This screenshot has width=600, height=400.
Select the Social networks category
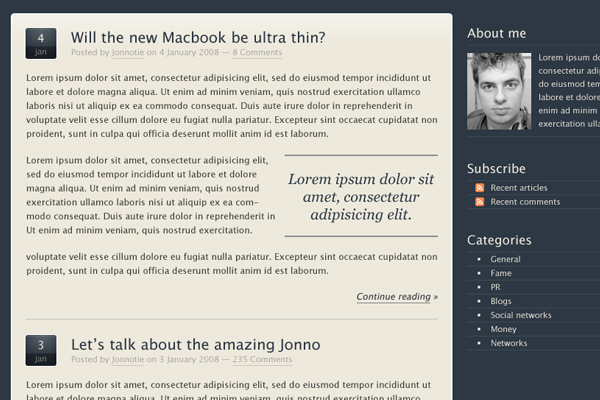[521, 315]
